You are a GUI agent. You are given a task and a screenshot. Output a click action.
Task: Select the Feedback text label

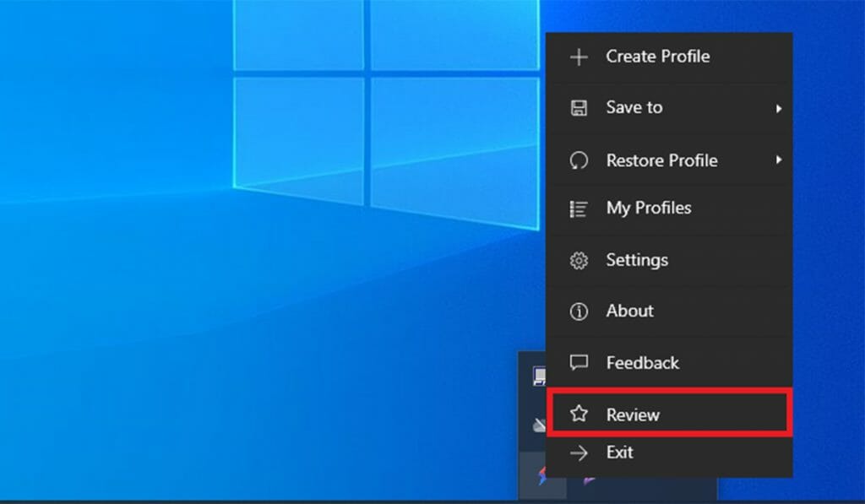pyautogui.click(x=642, y=363)
